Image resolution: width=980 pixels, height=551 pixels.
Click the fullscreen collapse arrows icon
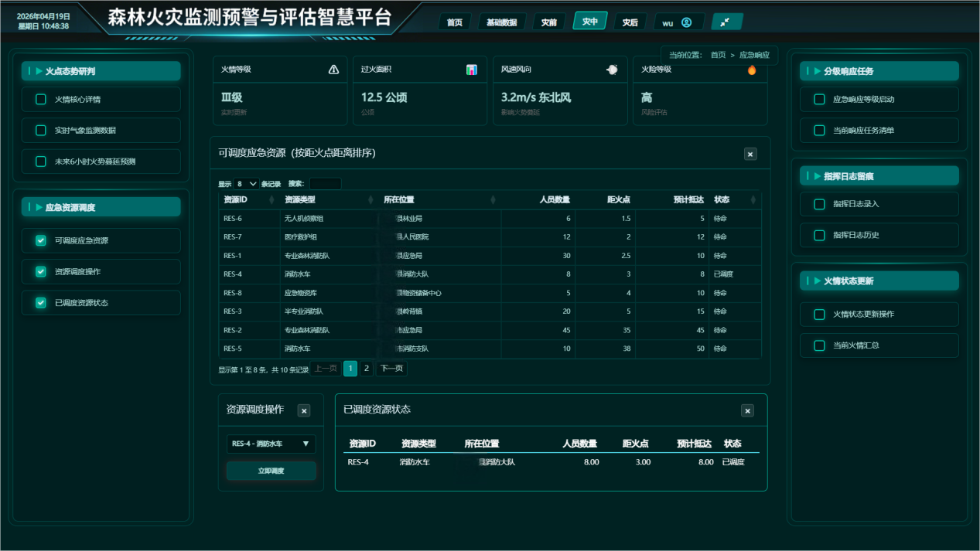pos(726,22)
